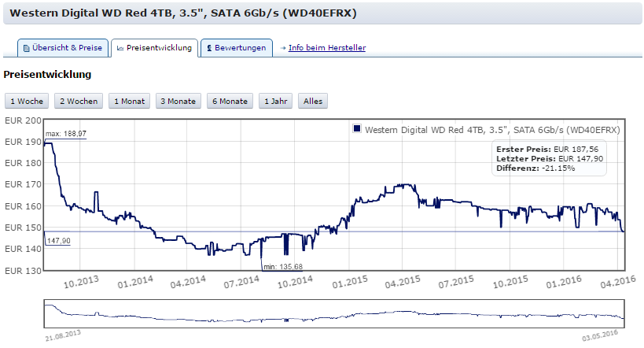The width and height of the screenshot is (644, 348).
Task: Click the Differenz: -21.15% text
Action: (x=535, y=168)
